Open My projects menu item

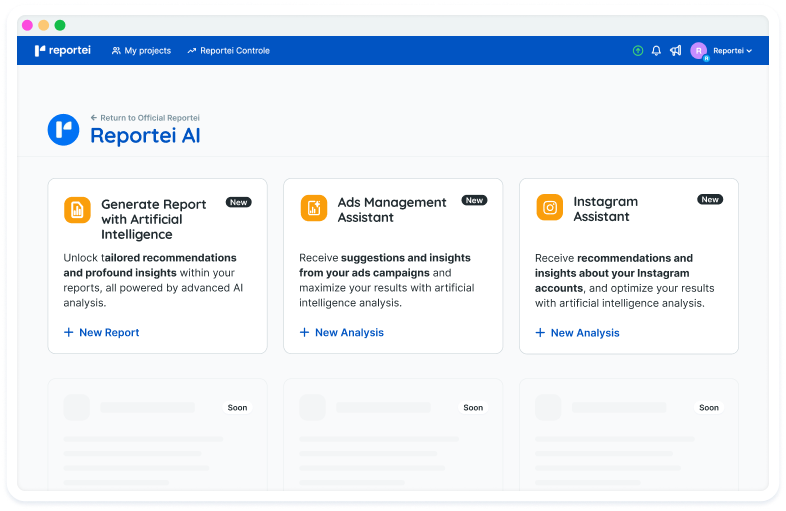coord(141,51)
